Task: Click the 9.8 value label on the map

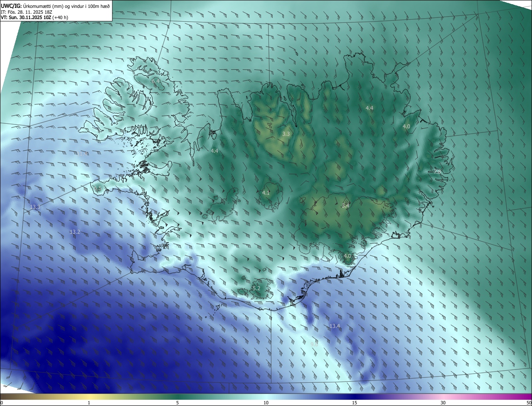Action: [314, 344]
